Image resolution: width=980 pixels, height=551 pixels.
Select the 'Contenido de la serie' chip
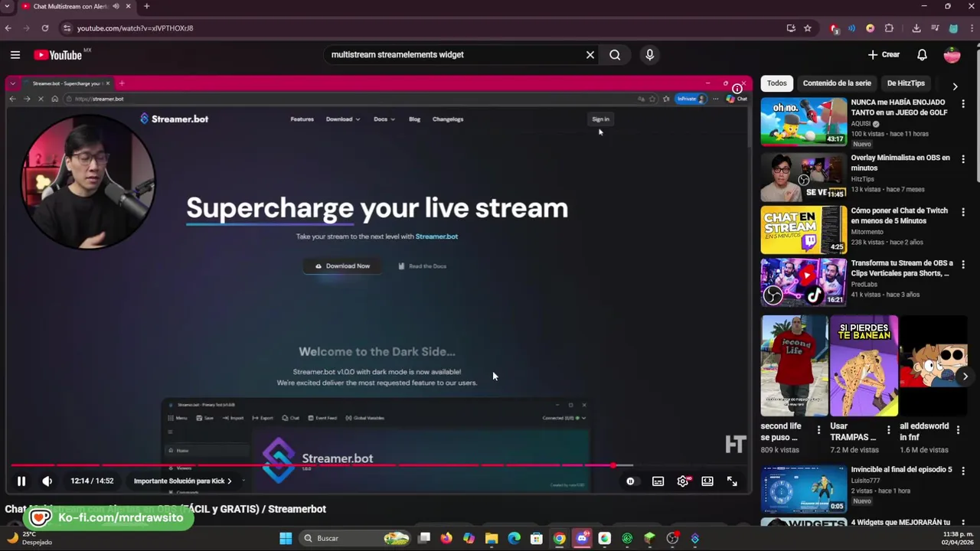pyautogui.click(x=837, y=83)
